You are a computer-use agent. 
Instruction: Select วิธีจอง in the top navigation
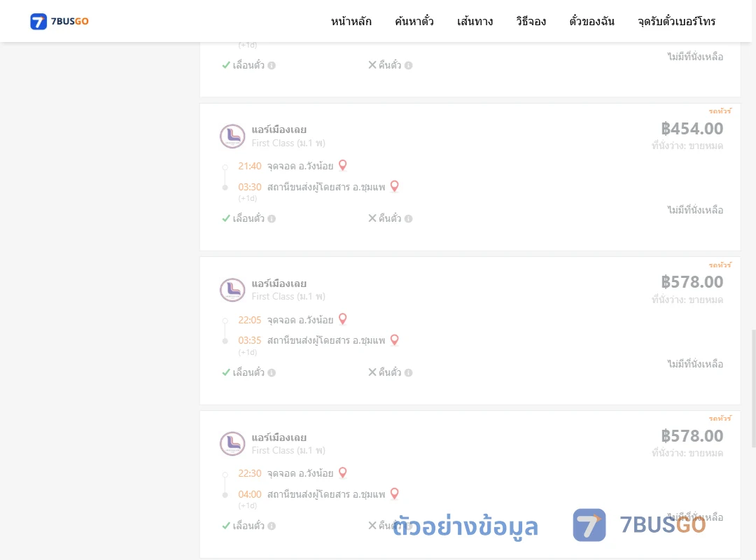(x=531, y=21)
